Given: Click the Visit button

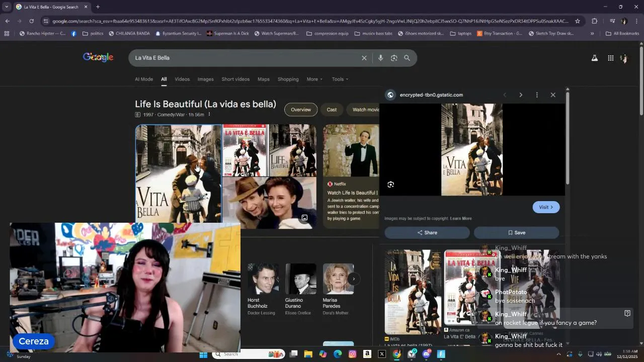Looking at the screenshot, I should click(546, 207).
